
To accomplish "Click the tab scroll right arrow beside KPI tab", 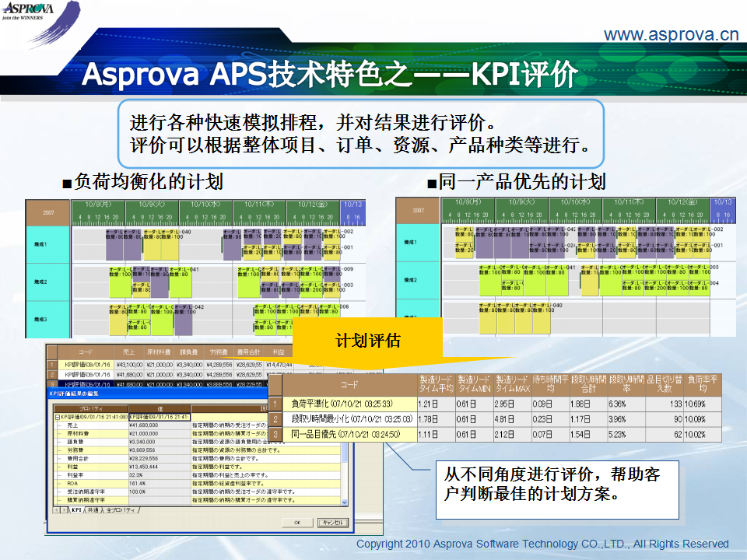I will coord(65,510).
